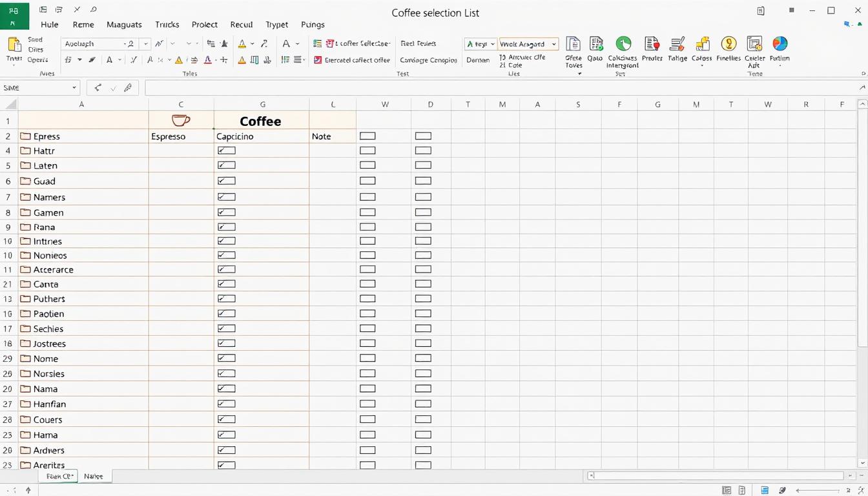Open the Wiolc Aragard combo box

click(x=528, y=44)
